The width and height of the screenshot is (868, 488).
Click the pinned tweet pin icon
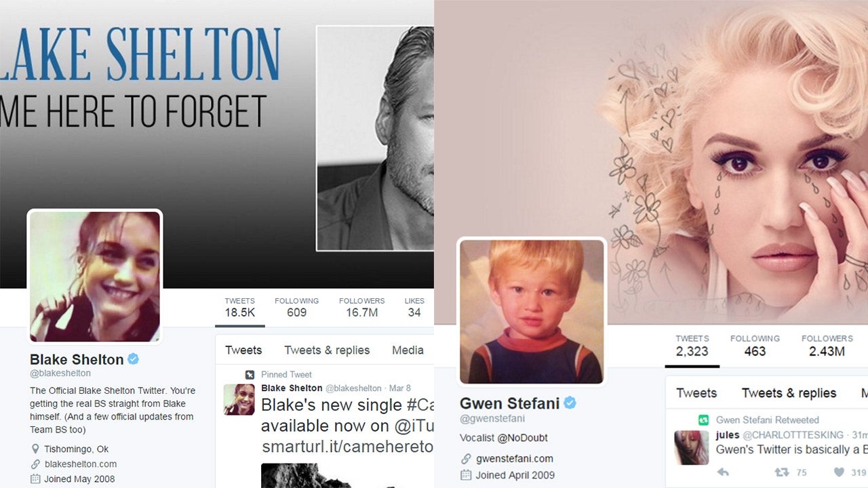pos(250,374)
